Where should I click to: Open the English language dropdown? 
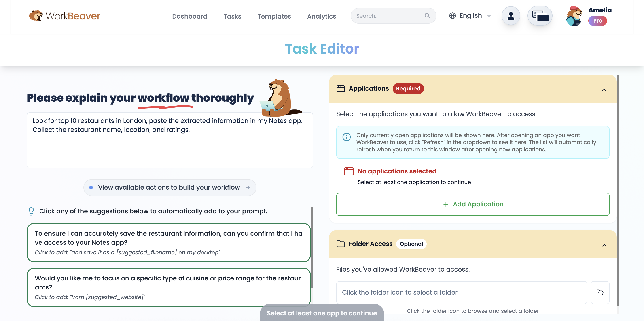[x=470, y=15]
